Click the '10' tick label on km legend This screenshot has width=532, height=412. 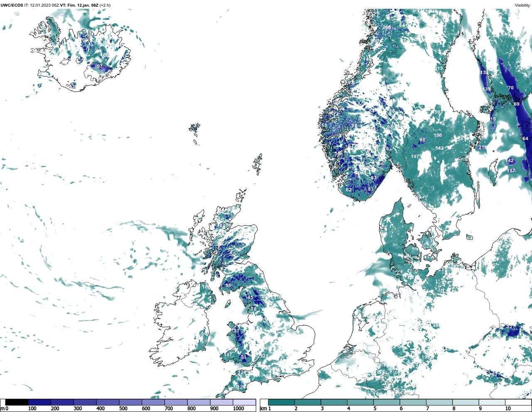click(507, 409)
